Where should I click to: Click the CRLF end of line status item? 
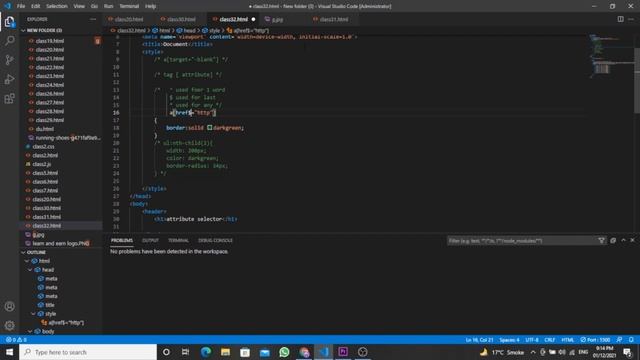[550, 340]
